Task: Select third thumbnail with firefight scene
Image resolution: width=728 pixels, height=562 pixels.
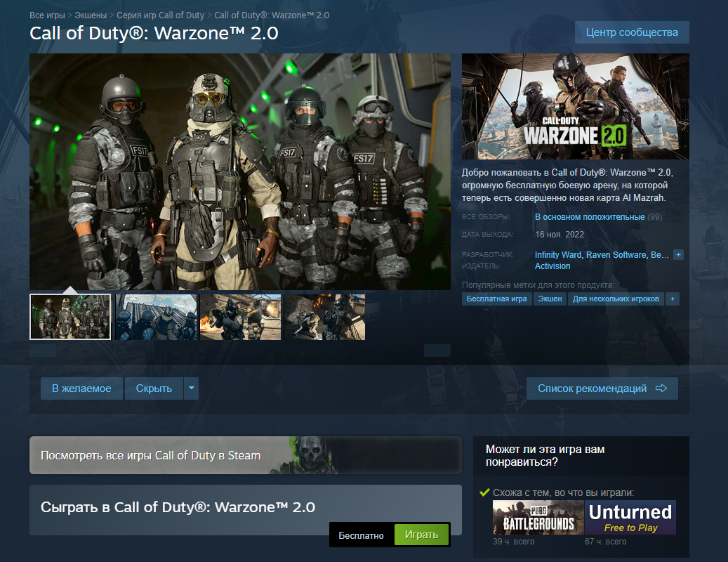Action: click(x=241, y=317)
